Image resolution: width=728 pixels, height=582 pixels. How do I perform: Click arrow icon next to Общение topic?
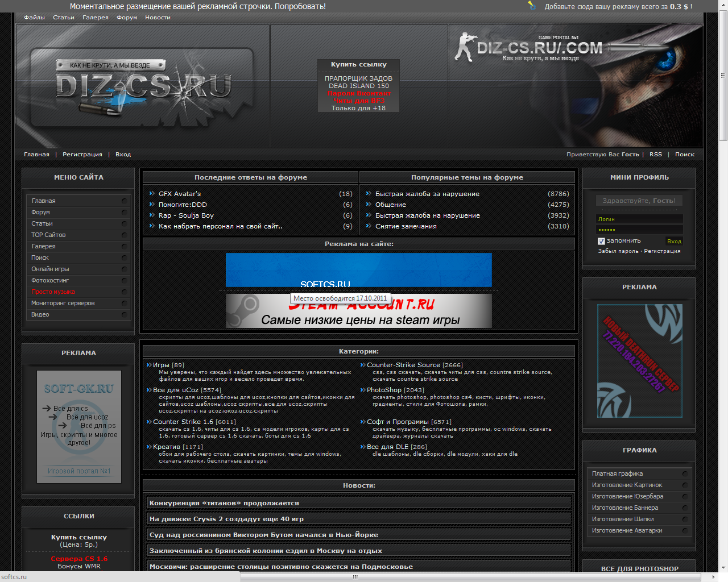coord(369,205)
